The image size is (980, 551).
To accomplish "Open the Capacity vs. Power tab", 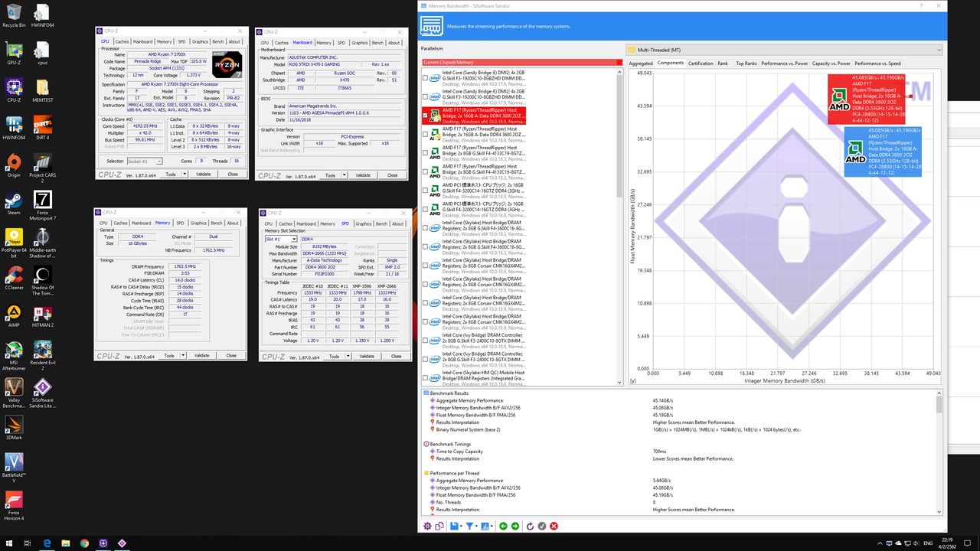I will pos(831,64).
